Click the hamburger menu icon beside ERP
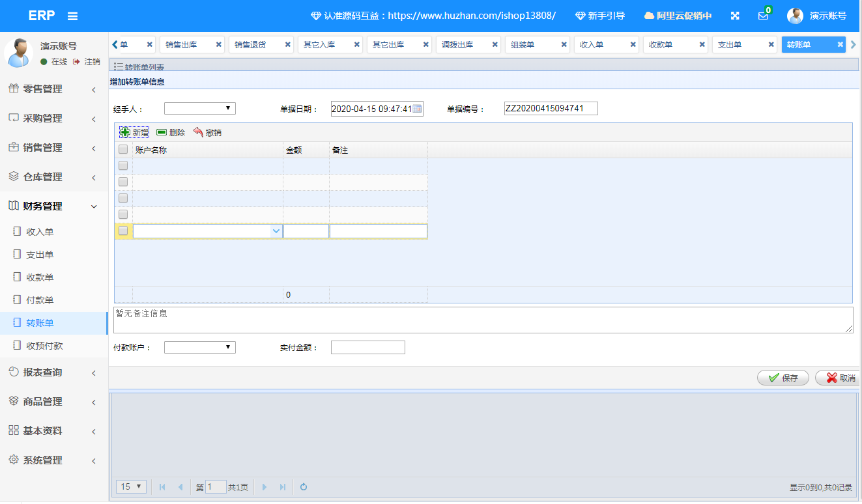This screenshot has width=862, height=504. coord(72,16)
